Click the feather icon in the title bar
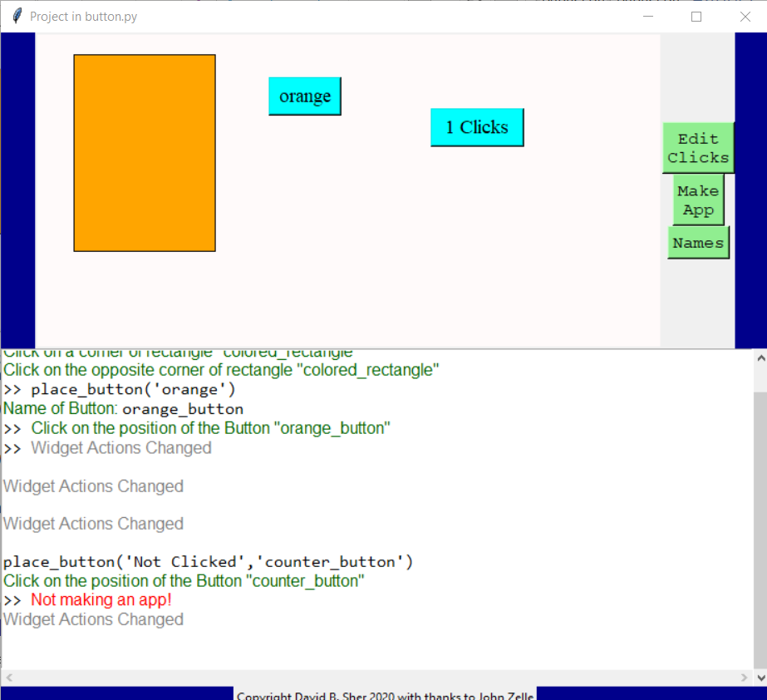Viewport: 767px width, 700px height. pos(17,16)
